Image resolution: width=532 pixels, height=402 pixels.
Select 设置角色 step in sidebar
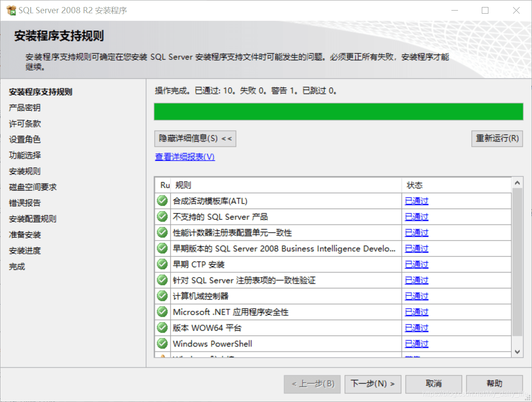tap(25, 140)
